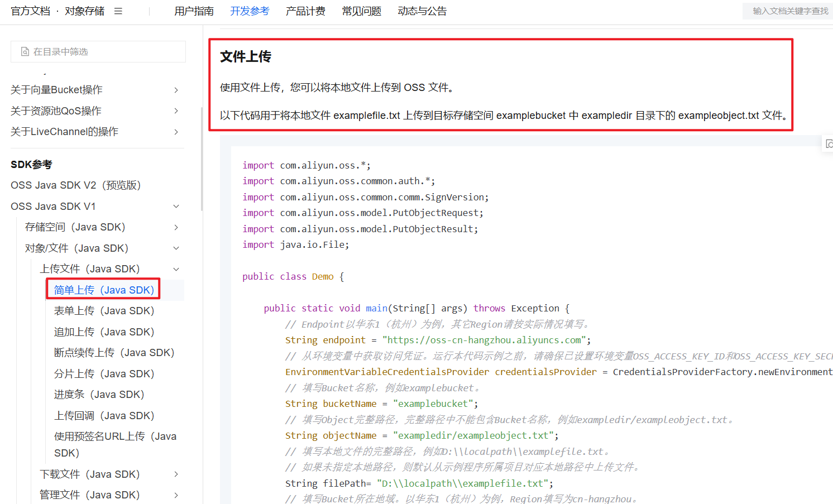Click the PutObjectResult import line
833x504 pixels.
pos(360,229)
